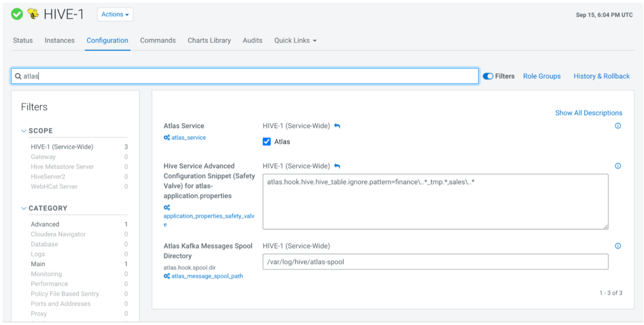Screen dimensions: 644x325
Task: Open the Charts Library tab
Action: [209, 41]
